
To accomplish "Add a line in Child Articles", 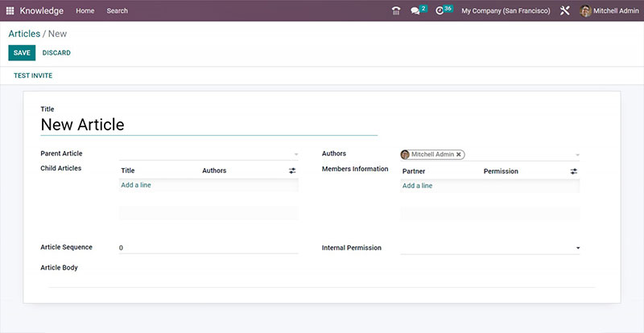I will pyautogui.click(x=136, y=185).
